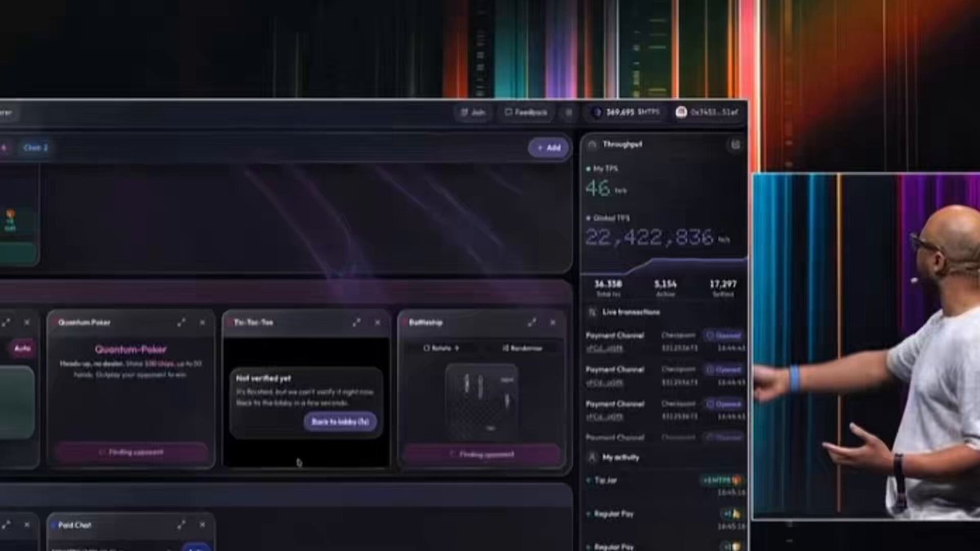Screen dimensions: 980x551
Task: Click the wallet avatar icon in header
Action: pyautogui.click(x=681, y=112)
